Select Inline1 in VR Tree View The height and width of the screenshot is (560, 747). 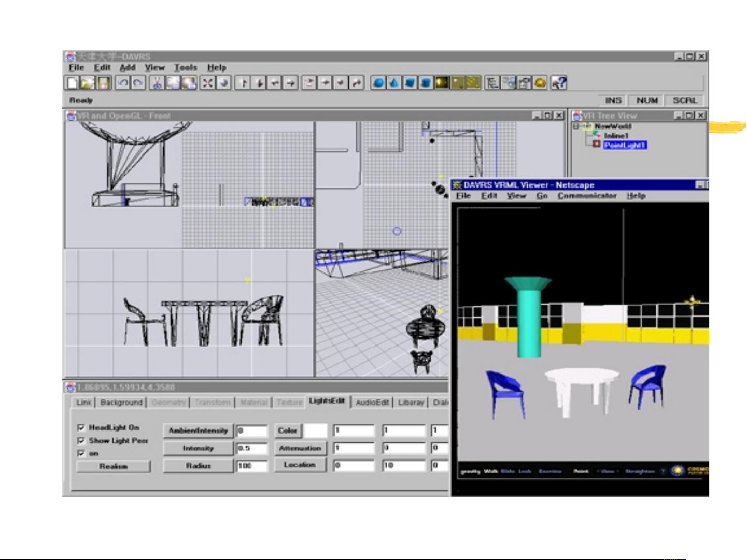pyautogui.click(x=616, y=136)
